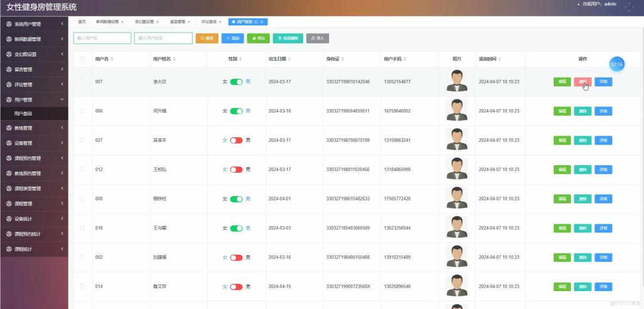
Task: Close the 留言管理 tab with its X
Action: [x=189, y=22]
